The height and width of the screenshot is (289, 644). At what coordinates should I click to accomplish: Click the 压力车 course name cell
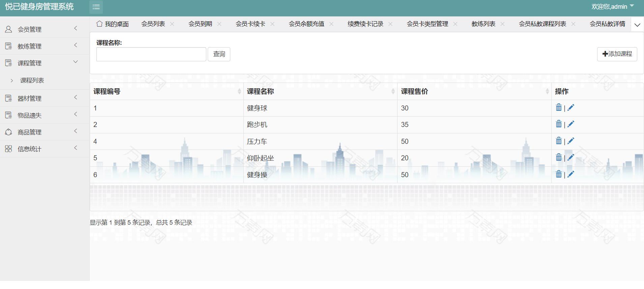coord(320,141)
